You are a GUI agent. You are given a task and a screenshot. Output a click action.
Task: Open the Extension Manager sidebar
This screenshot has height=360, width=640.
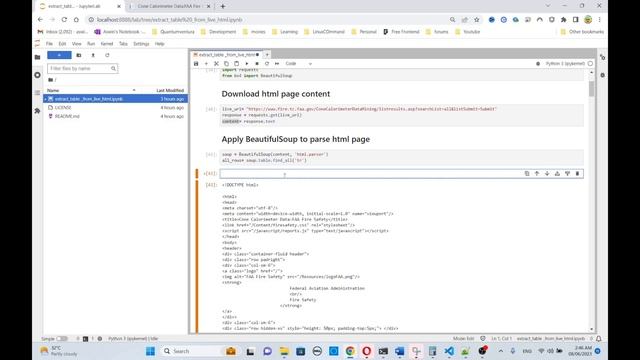click(38, 111)
